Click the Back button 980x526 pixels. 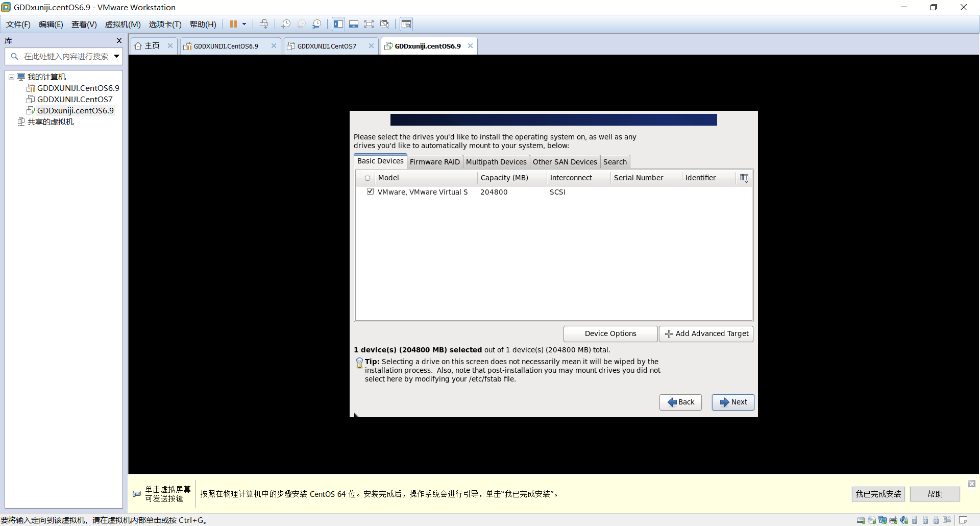click(x=680, y=402)
